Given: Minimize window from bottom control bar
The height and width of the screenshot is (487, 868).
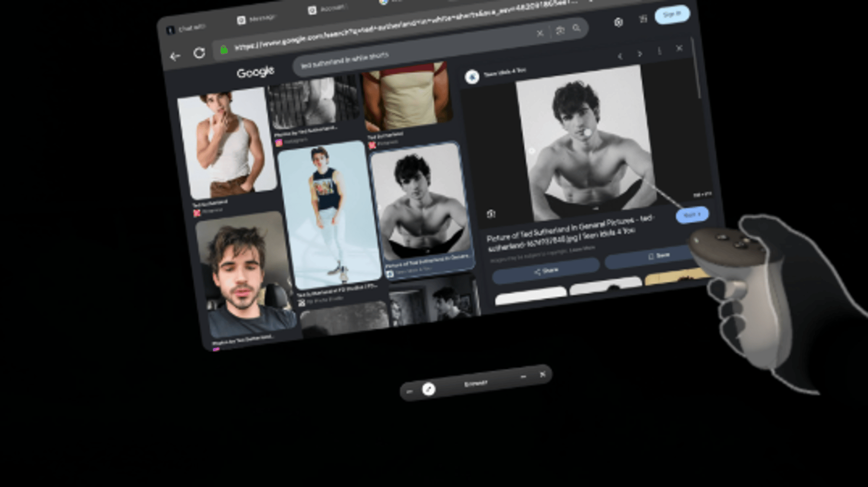Looking at the screenshot, I should tap(523, 377).
